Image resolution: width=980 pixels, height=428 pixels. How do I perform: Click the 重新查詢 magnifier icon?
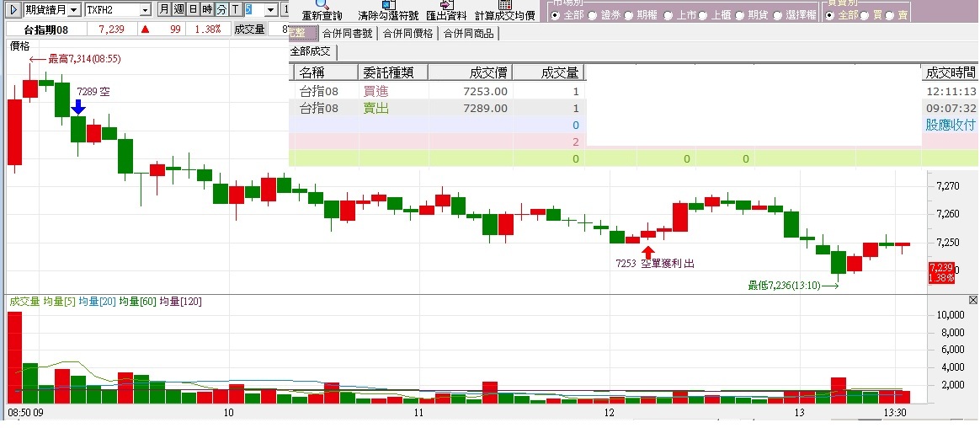(322, 4)
